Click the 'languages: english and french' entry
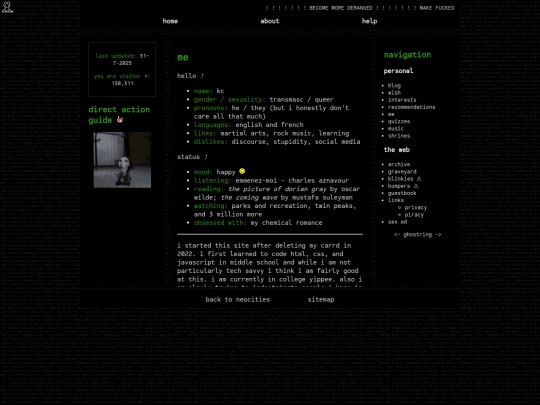540x405 pixels. pyautogui.click(x=249, y=125)
